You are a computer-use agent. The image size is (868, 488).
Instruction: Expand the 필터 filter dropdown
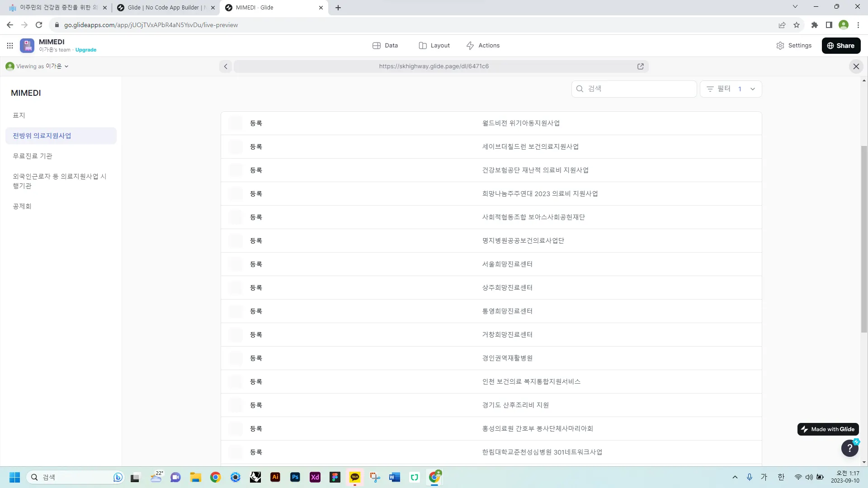[x=731, y=89]
